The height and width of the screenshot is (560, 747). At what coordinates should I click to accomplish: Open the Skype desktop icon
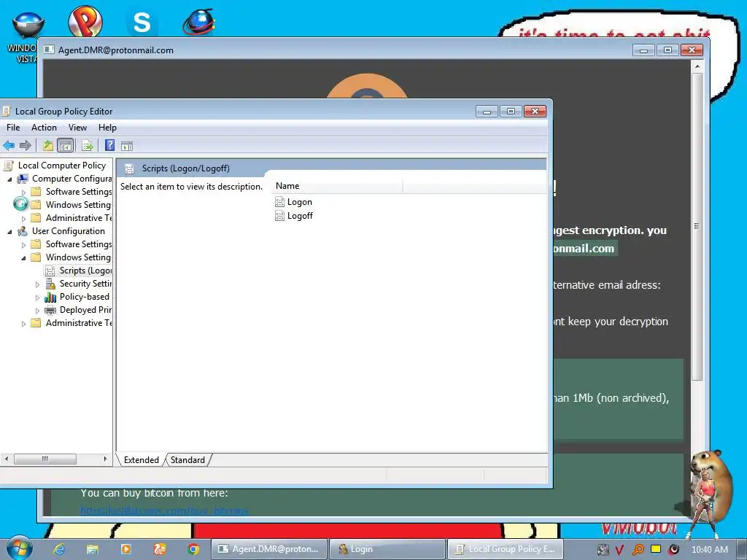click(142, 23)
